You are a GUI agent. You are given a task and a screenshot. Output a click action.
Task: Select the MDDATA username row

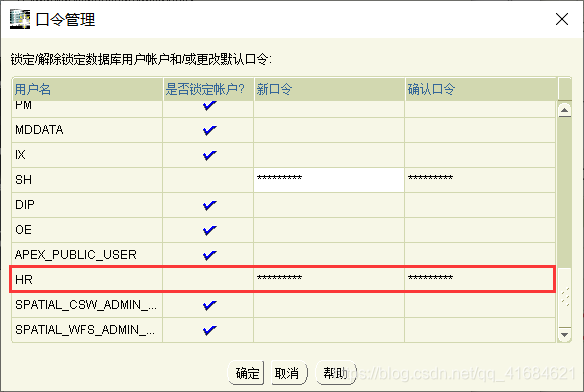pyautogui.click(x=87, y=130)
